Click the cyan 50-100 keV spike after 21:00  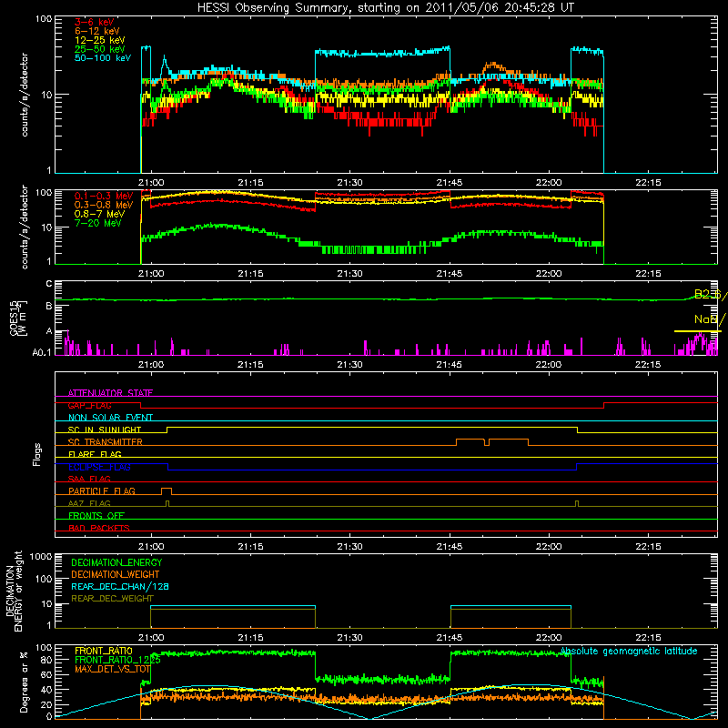click(x=164, y=63)
